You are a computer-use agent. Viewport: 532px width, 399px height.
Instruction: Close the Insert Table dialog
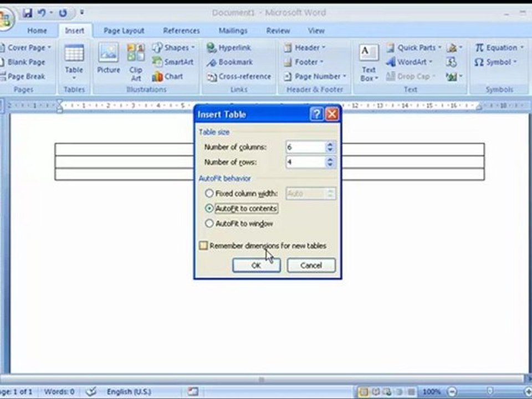tap(332, 114)
